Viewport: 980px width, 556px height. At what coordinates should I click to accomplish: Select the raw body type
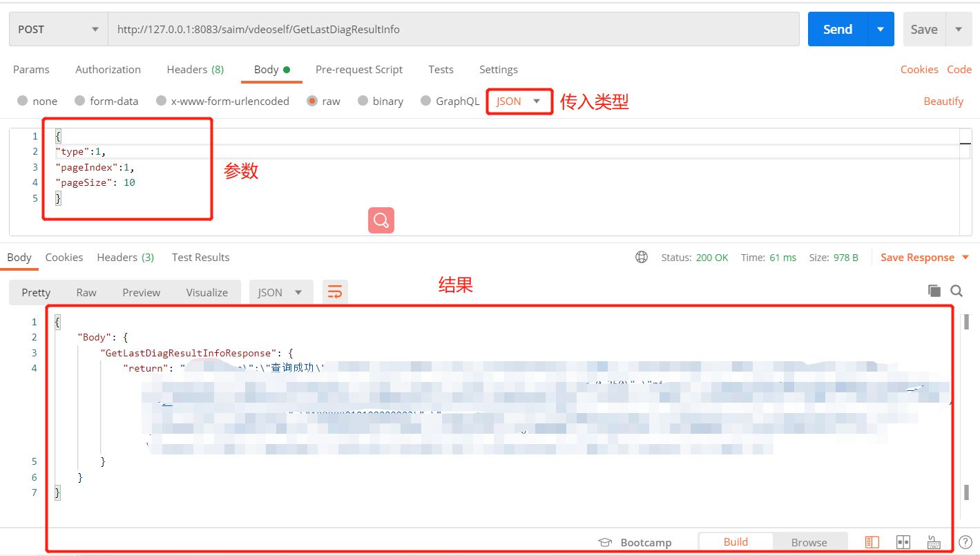point(323,101)
